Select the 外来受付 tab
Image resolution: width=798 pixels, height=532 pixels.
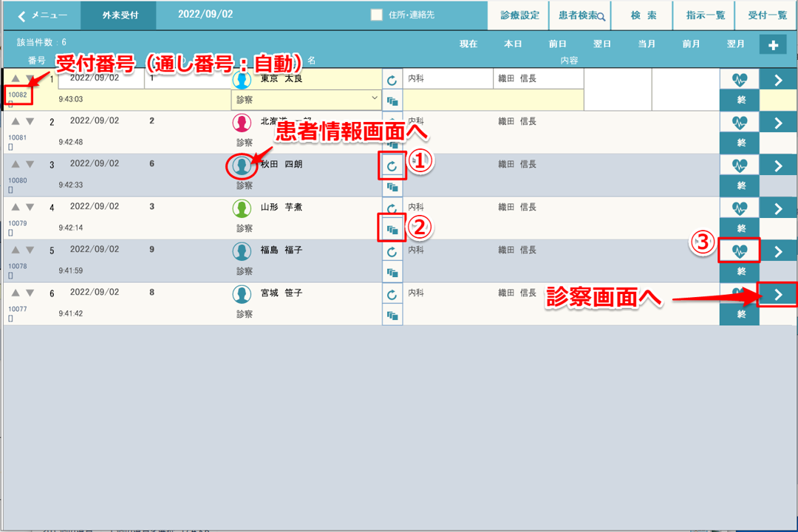point(119,16)
